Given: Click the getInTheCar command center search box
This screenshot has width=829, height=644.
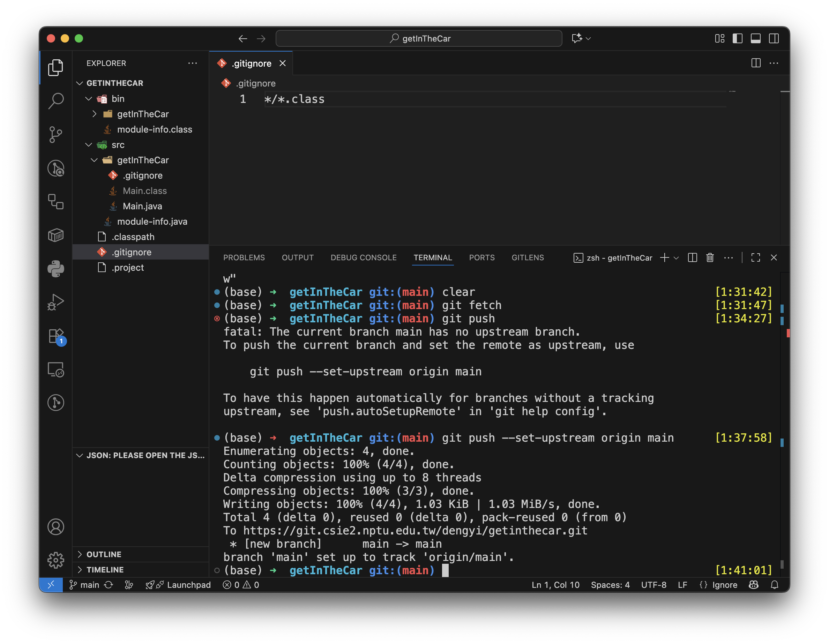Looking at the screenshot, I should tap(419, 38).
